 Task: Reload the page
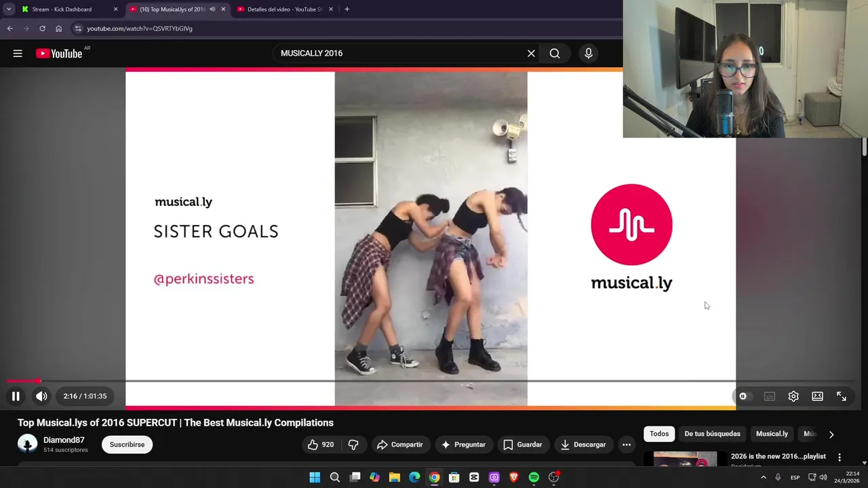[42, 28]
